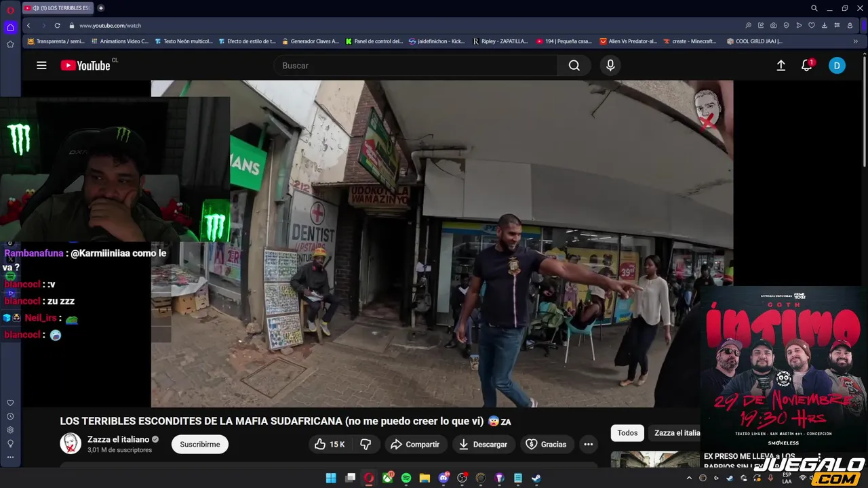Open the Texto Neón multicol... bookmark

point(183,41)
